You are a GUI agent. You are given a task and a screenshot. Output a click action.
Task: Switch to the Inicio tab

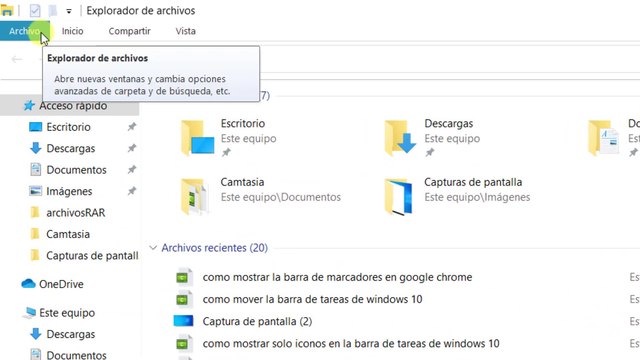click(73, 31)
